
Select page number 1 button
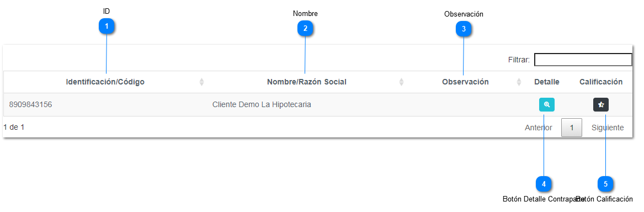[x=572, y=128]
